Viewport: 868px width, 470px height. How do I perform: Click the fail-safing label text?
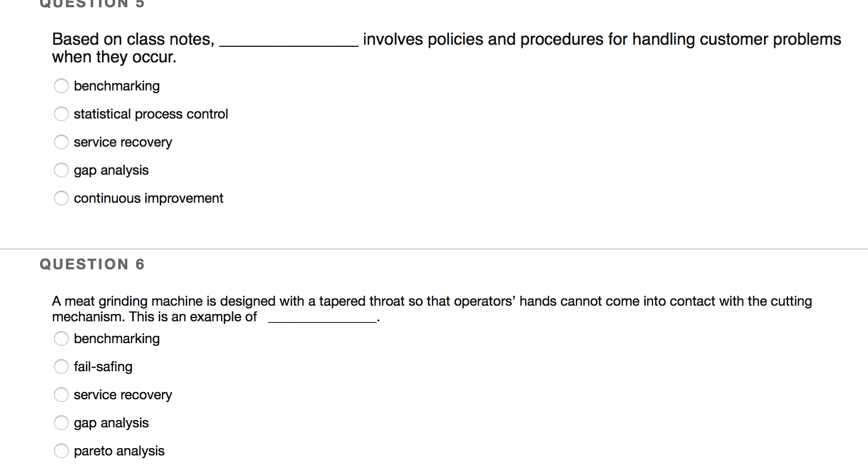tap(103, 367)
